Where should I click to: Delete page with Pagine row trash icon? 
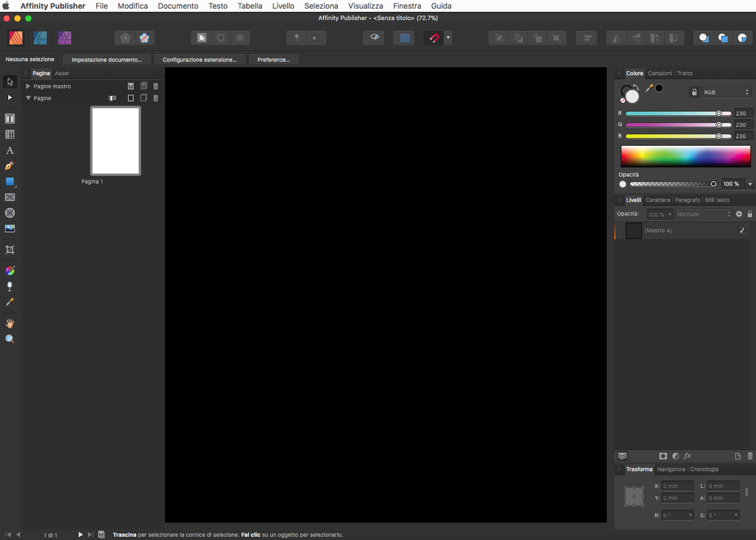pyautogui.click(x=156, y=99)
